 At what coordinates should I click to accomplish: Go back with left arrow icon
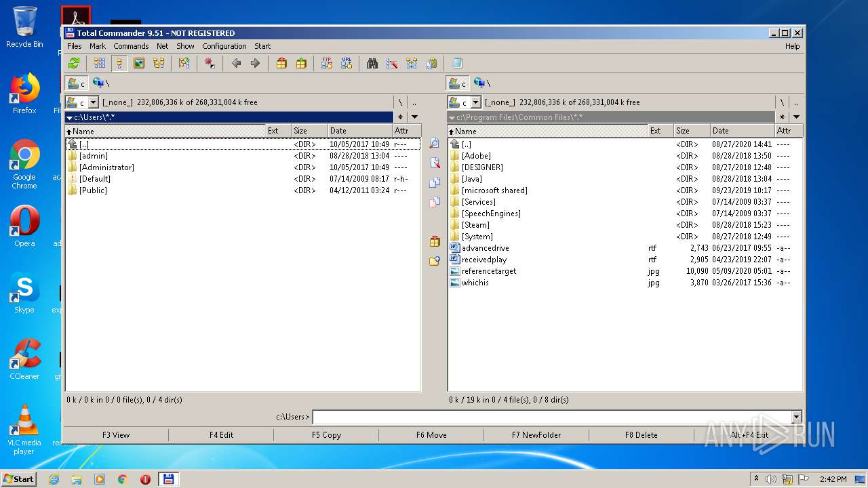coord(236,63)
